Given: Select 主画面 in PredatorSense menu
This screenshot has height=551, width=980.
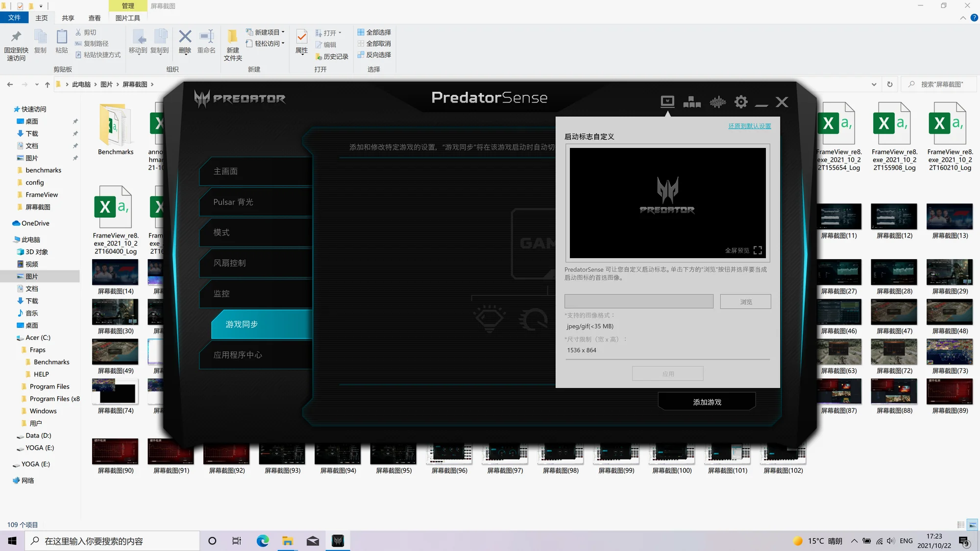Looking at the screenshot, I should pos(256,171).
